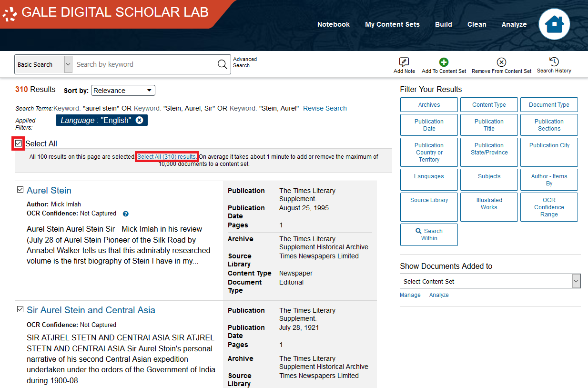Click the help icon next to OCR Confidence
The image size is (588, 388).
125,214
